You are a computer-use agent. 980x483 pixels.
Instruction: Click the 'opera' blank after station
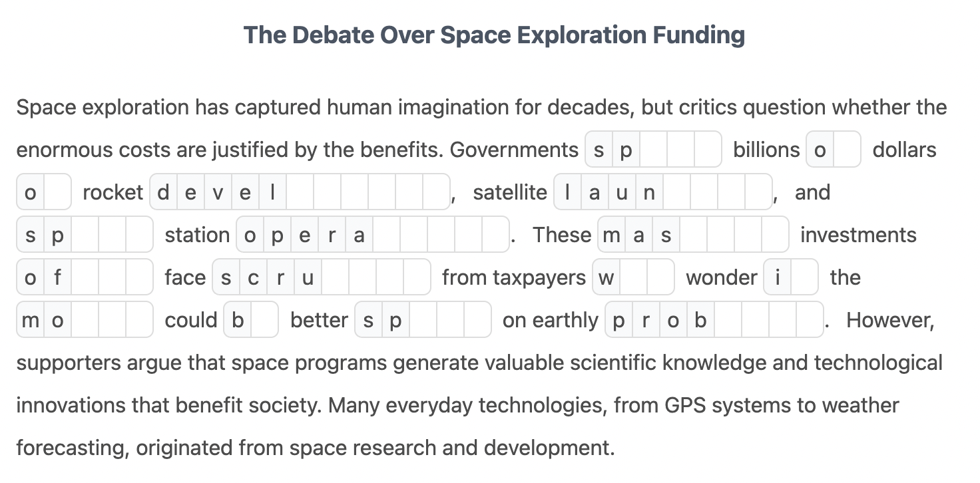[x=373, y=235]
